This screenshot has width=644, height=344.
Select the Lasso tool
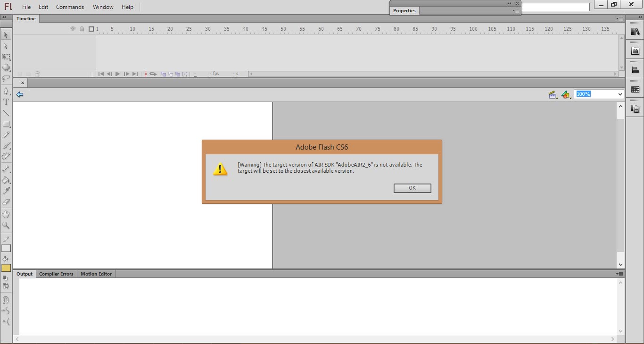click(x=6, y=78)
